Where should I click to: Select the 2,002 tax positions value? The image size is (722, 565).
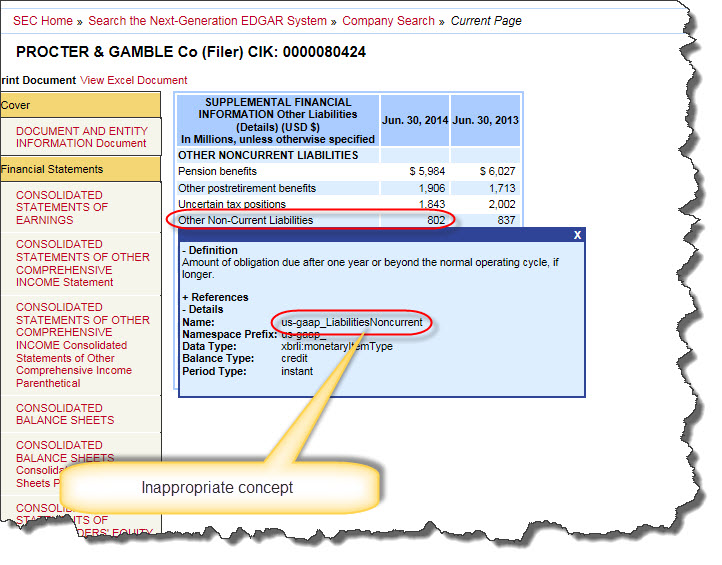[502, 204]
